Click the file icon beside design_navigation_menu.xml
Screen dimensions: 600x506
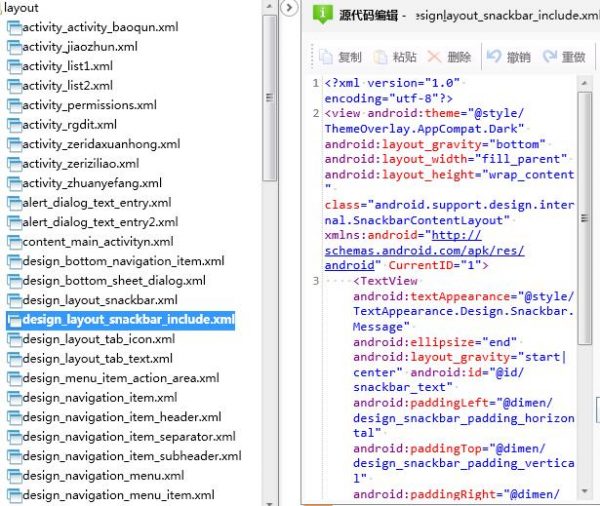point(13,476)
